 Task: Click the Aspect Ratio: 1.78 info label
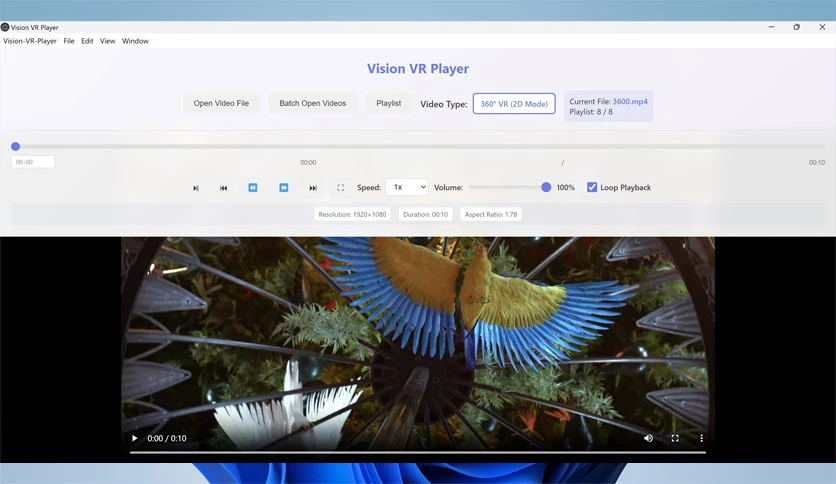pyautogui.click(x=491, y=214)
